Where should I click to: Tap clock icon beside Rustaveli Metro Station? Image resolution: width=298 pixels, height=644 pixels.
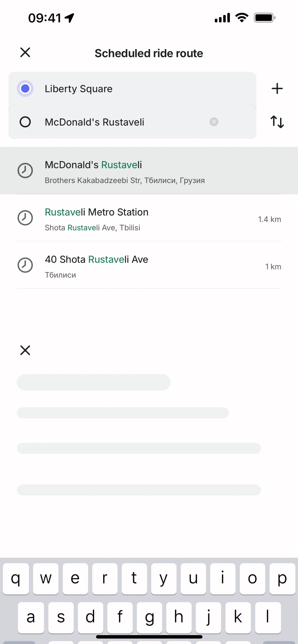[25, 218]
